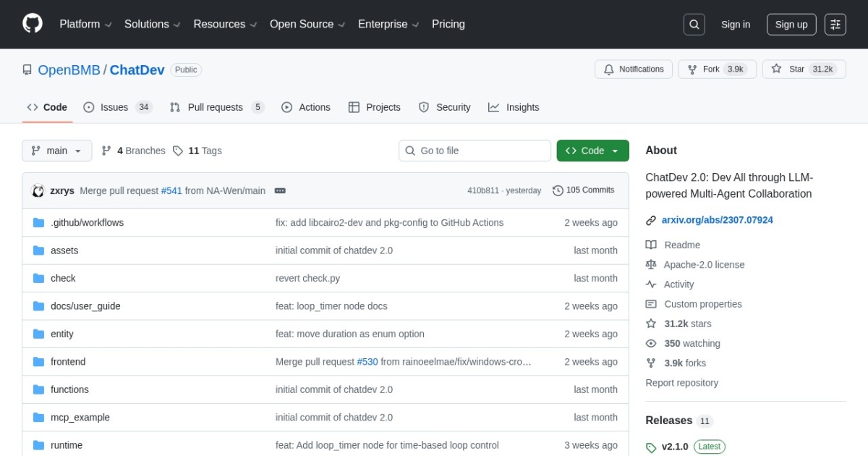Click the command palette icon beside Sign up
The height and width of the screenshot is (456, 868).
click(835, 24)
